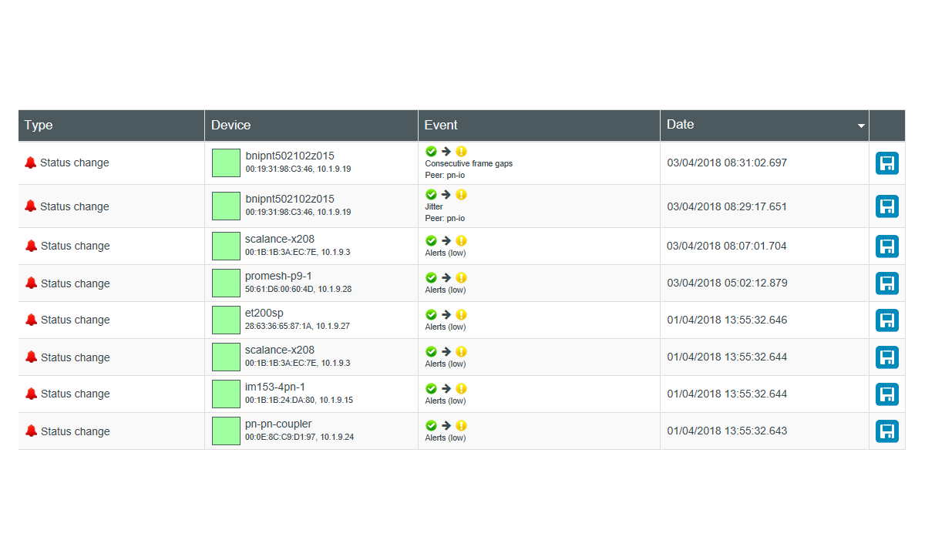Image resolution: width=925 pixels, height=560 pixels.
Task: Click the date cell 03/04/2018 05:02:12.879
Action: pos(727,283)
